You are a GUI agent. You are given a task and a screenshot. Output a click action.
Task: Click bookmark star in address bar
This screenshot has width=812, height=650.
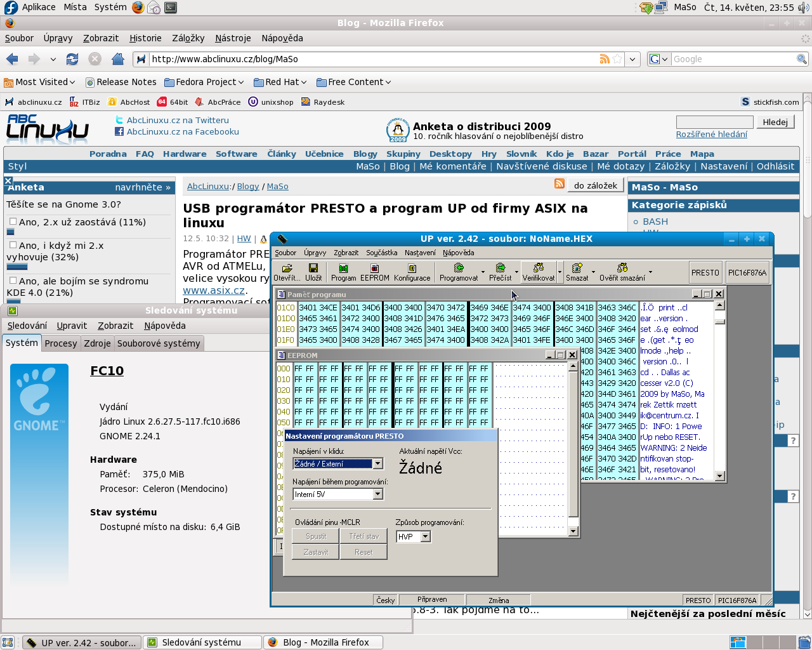coord(617,59)
